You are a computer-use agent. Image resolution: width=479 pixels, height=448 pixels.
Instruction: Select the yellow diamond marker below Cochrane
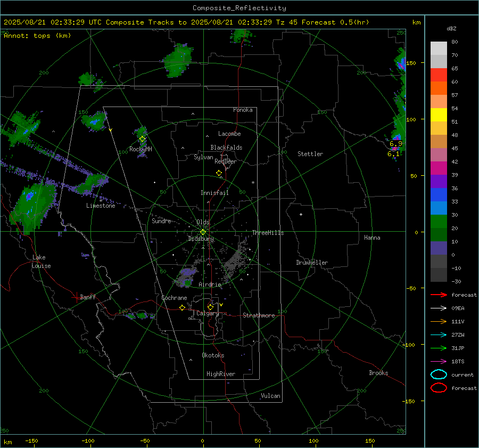182,308
